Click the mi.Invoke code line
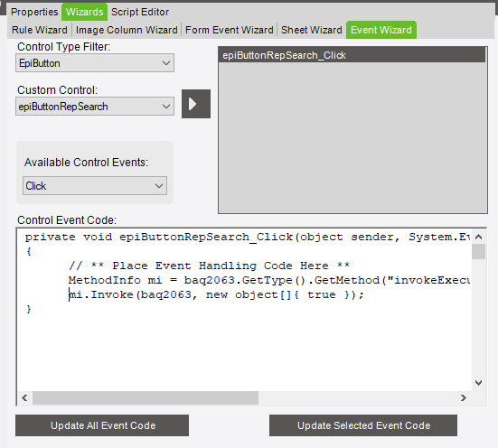The height and width of the screenshot is (448, 498). 216,295
